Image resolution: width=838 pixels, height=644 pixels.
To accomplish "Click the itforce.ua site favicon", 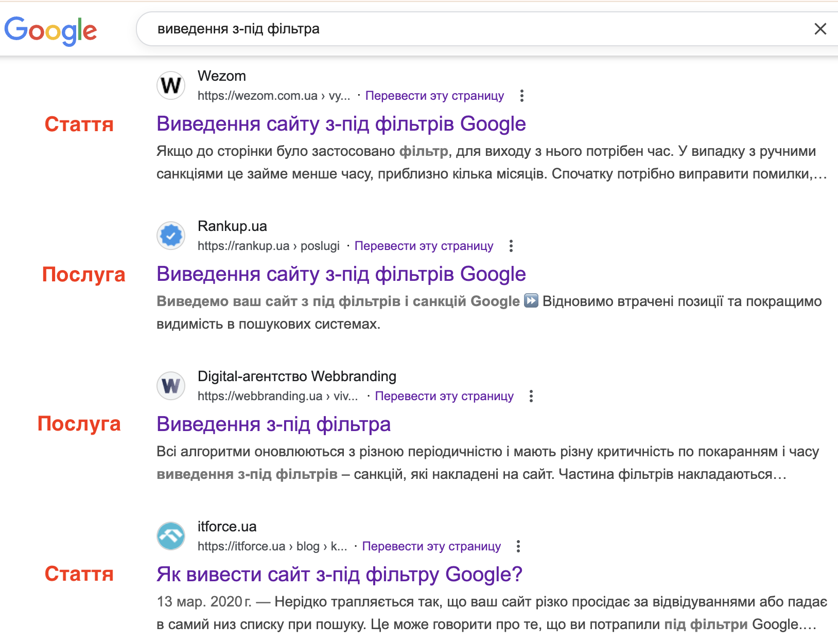I will [x=171, y=536].
